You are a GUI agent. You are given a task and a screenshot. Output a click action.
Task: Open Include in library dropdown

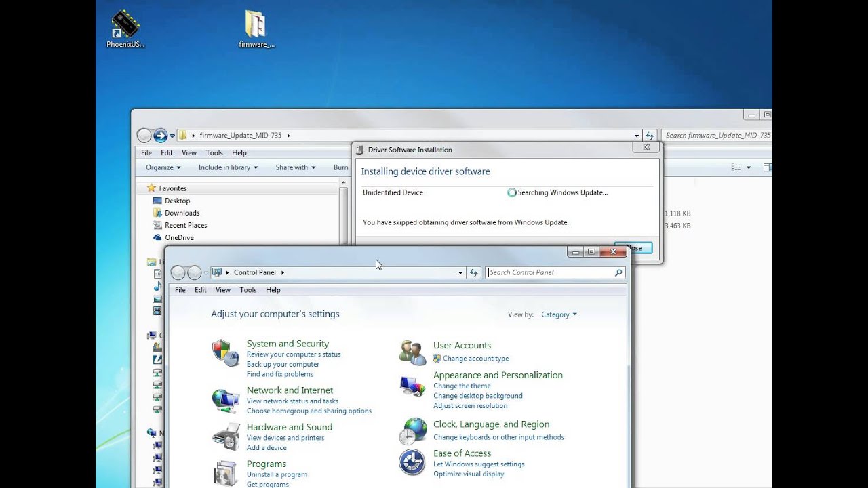coord(229,167)
